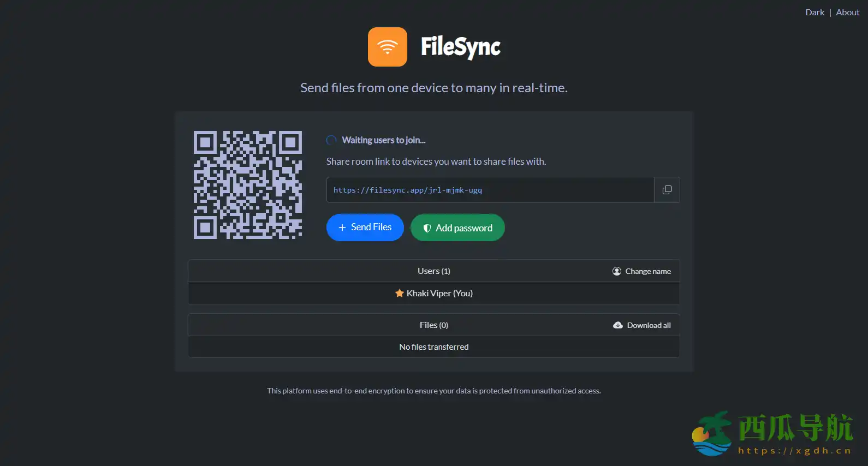The width and height of the screenshot is (868, 466).
Task: Toggle the Dark theme mode
Action: [815, 12]
